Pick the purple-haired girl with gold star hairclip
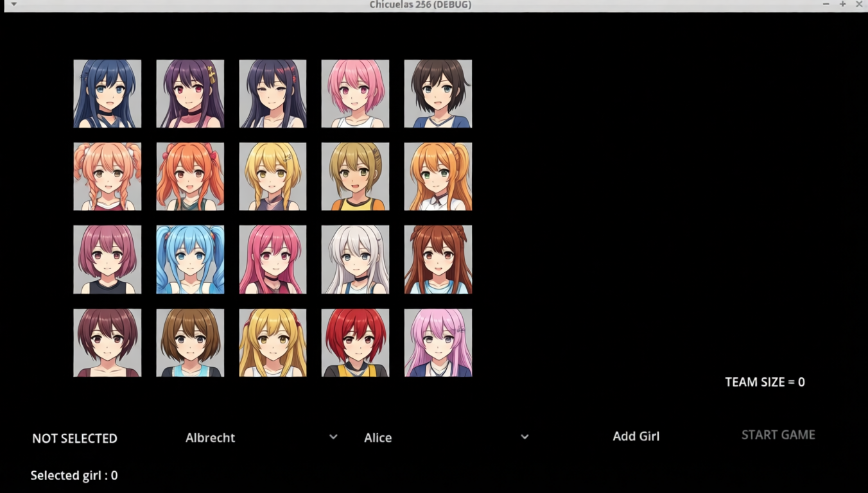The width and height of the screenshot is (868, 493). coord(190,94)
